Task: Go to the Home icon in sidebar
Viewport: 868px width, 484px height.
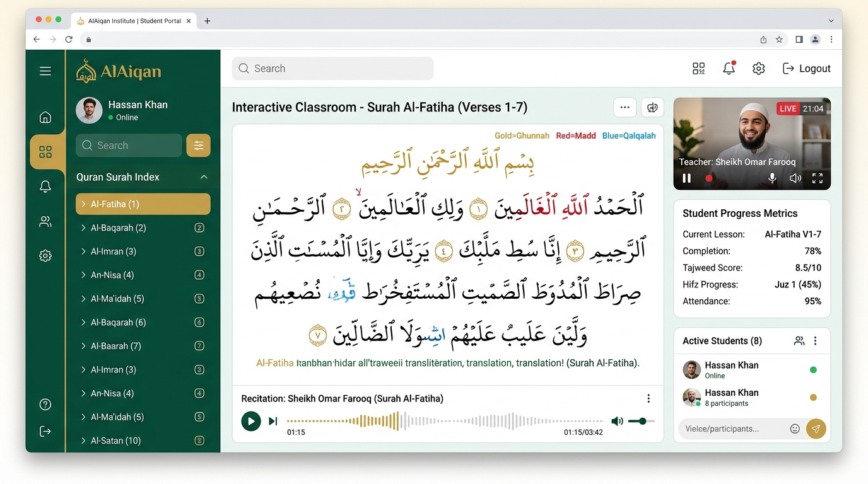Action: pyautogui.click(x=45, y=117)
